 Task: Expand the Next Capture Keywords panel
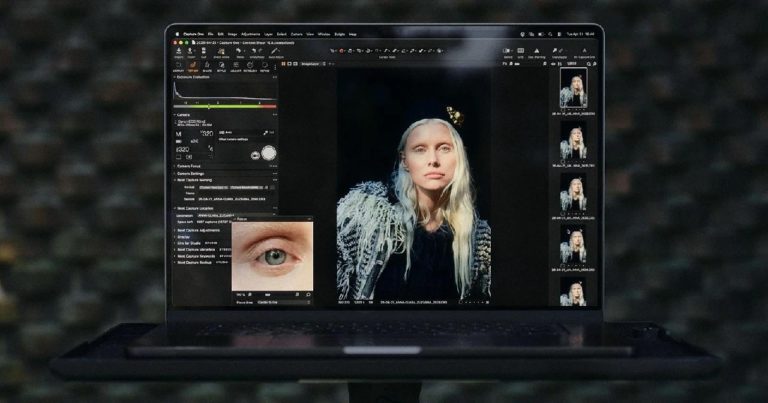pos(175,256)
